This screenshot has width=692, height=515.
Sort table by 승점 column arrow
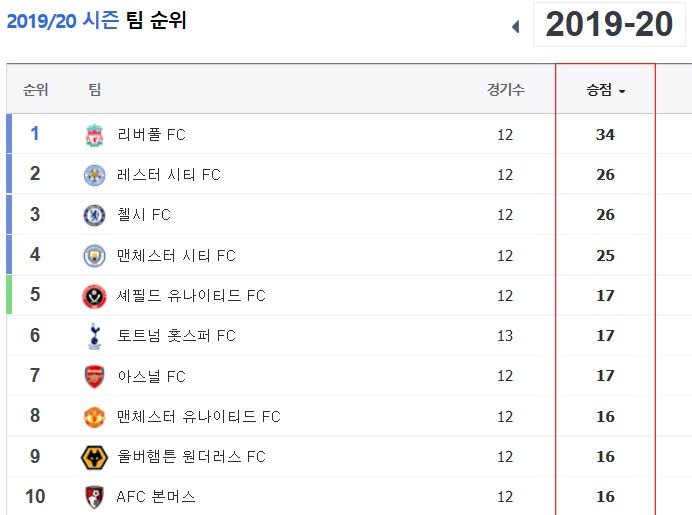pyautogui.click(x=622, y=92)
